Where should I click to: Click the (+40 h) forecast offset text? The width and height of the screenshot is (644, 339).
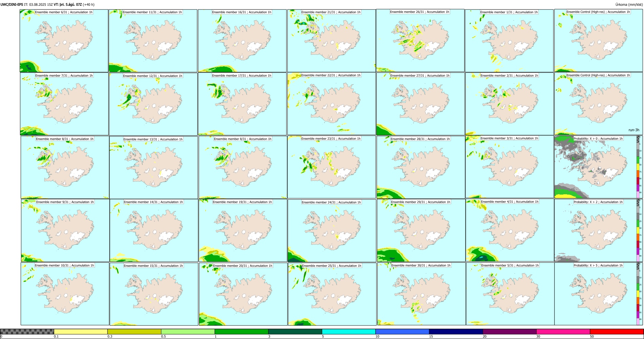(88, 4)
